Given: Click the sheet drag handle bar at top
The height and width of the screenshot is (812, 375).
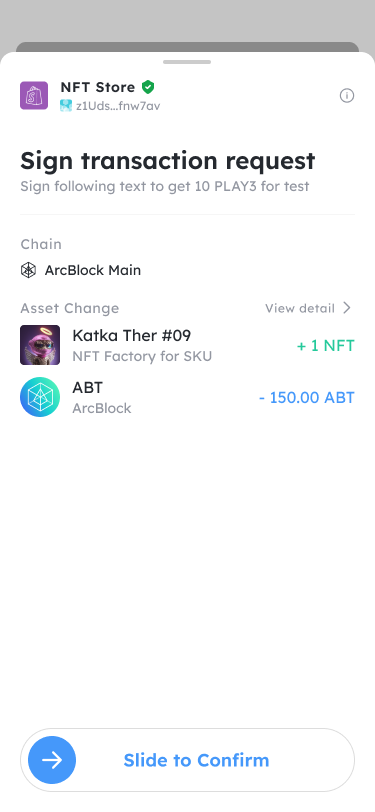Looking at the screenshot, I should [x=187, y=62].
